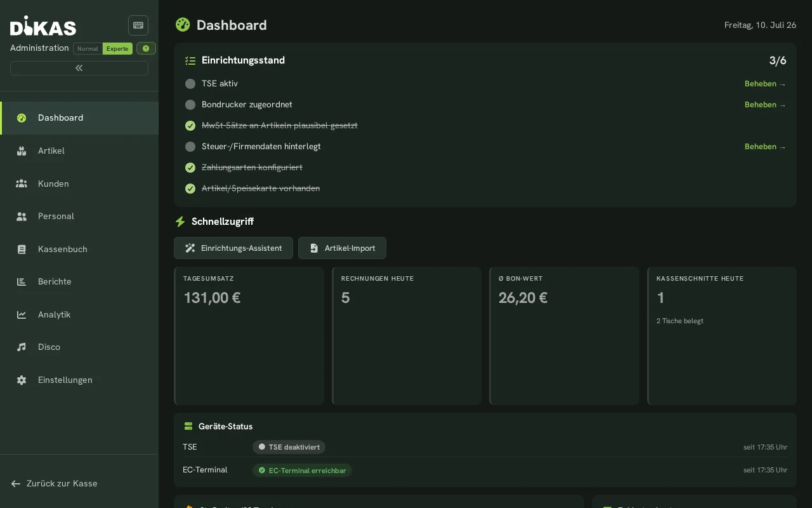The height and width of the screenshot is (508, 812).
Task: Click Beheben link for TSE aktiv
Action: tap(765, 84)
